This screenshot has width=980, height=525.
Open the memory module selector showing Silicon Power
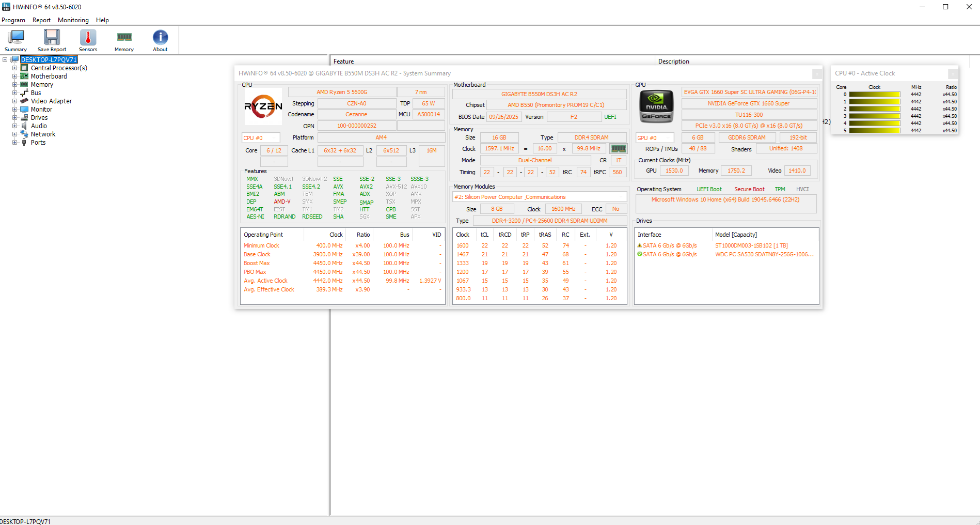click(x=540, y=197)
